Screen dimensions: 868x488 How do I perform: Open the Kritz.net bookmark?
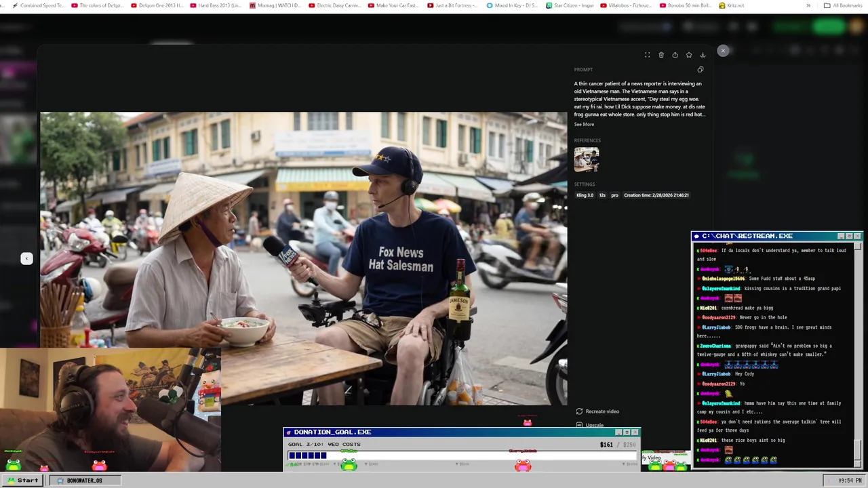[732, 5]
